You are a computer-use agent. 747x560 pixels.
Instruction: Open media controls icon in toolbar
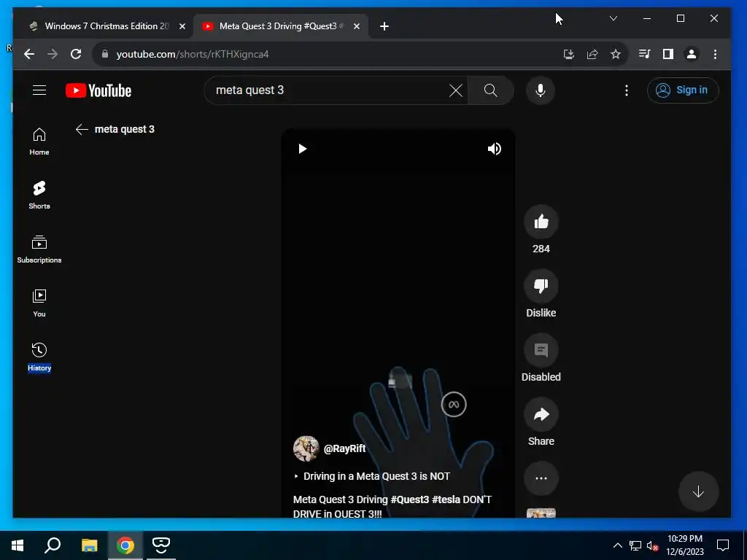click(645, 54)
